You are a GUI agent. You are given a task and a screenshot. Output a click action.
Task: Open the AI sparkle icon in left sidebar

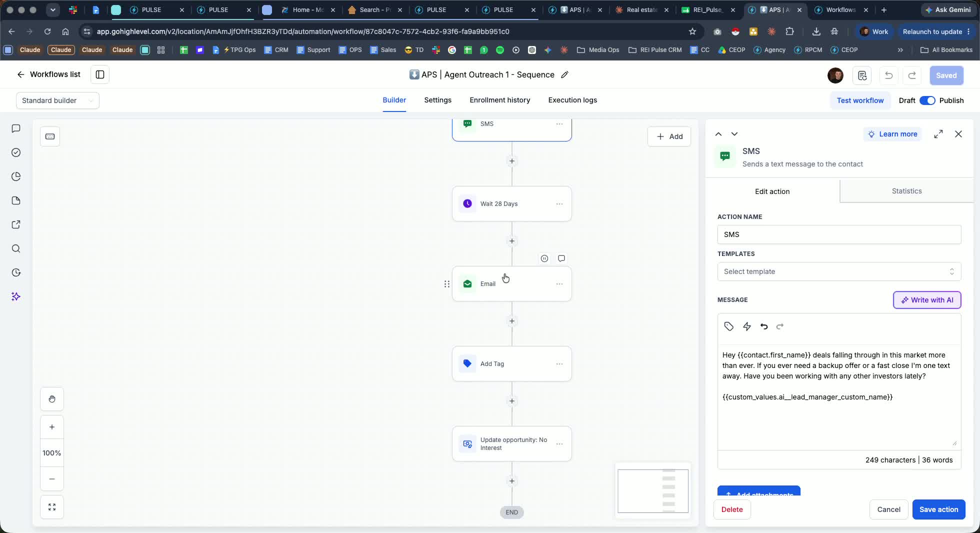[16, 296]
